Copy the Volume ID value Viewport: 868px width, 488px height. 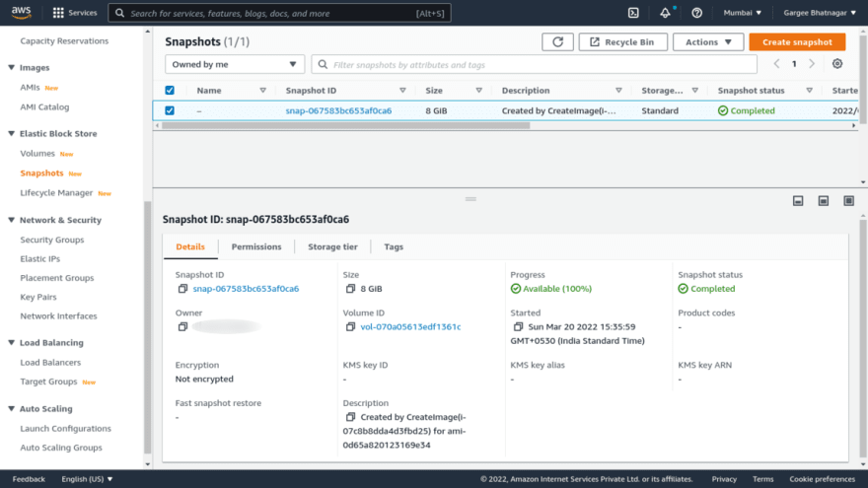pos(350,327)
